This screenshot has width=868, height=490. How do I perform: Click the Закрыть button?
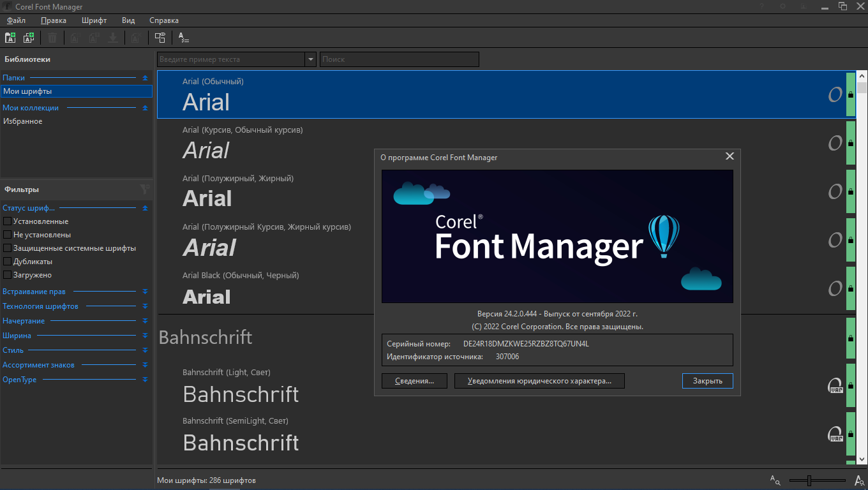707,381
